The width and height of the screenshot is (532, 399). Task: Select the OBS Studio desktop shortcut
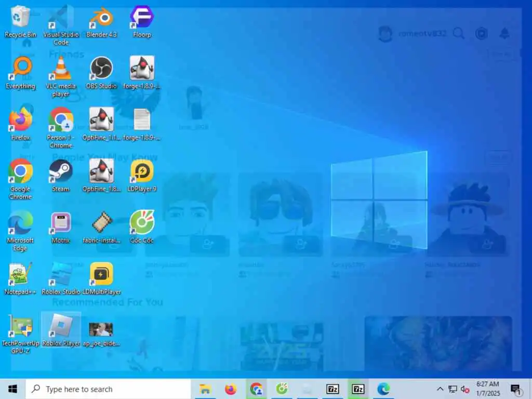[x=101, y=73]
